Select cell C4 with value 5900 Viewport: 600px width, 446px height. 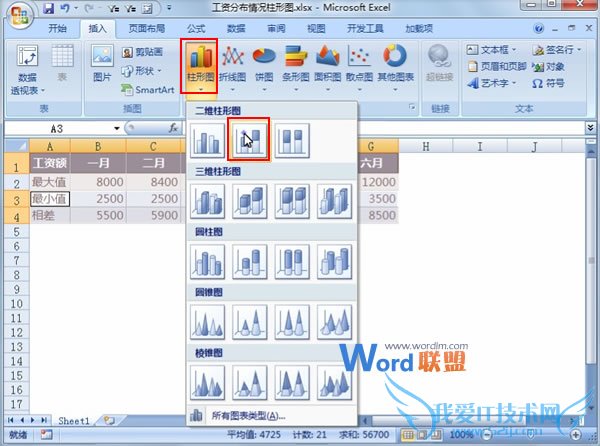[153, 215]
